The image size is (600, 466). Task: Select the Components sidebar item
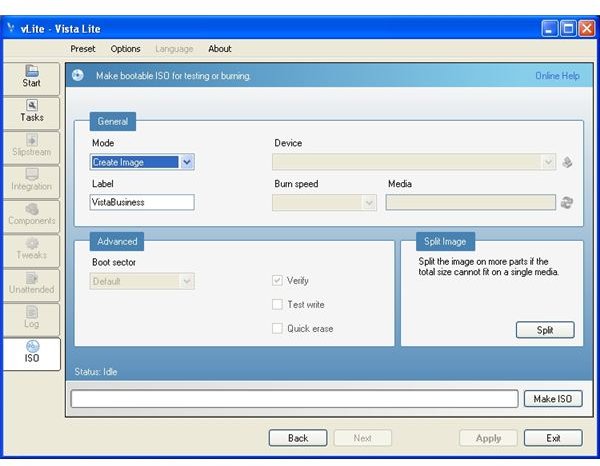tap(31, 216)
